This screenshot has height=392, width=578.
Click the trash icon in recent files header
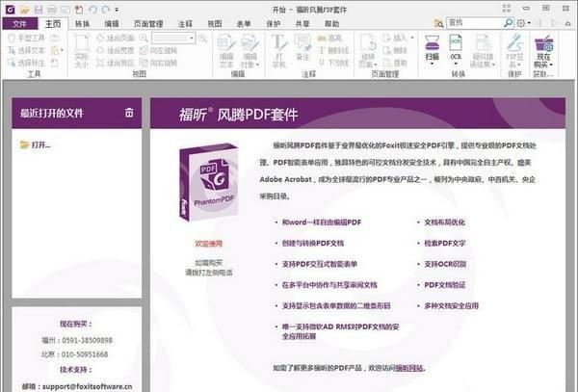(x=129, y=113)
